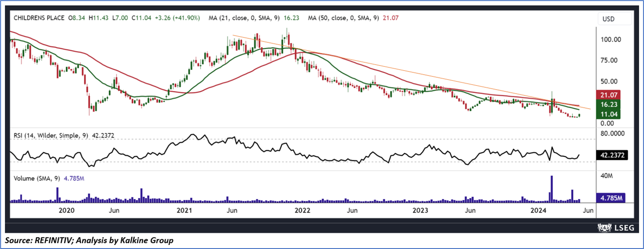The width and height of the screenshot is (644, 249).
Task: Click the RSI (14, Wilder, Simple, 9) legend
Action: click(x=51, y=136)
